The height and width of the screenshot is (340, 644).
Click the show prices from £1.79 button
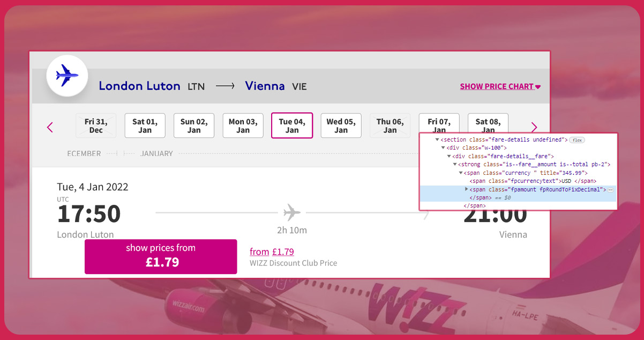(160, 256)
